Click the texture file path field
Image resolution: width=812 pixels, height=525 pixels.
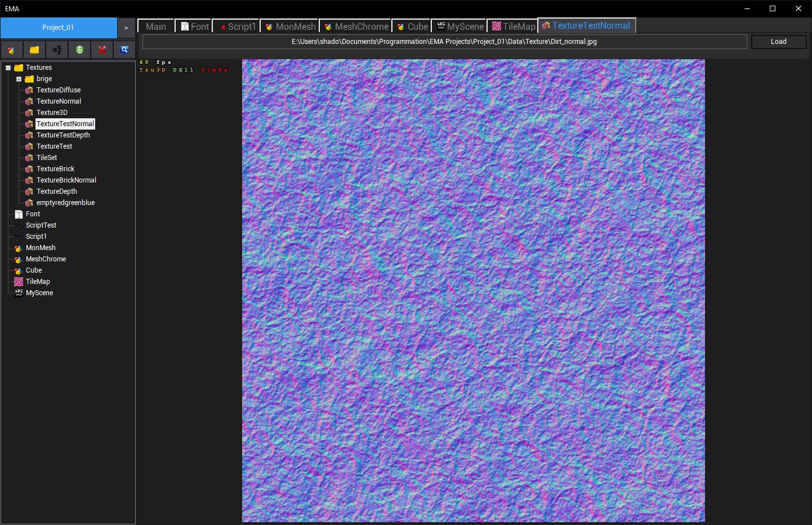444,42
